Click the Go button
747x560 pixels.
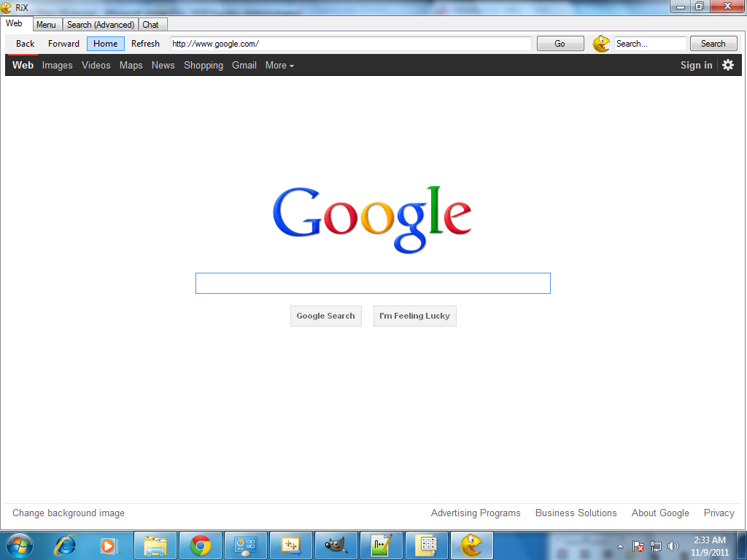tap(560, 44)
